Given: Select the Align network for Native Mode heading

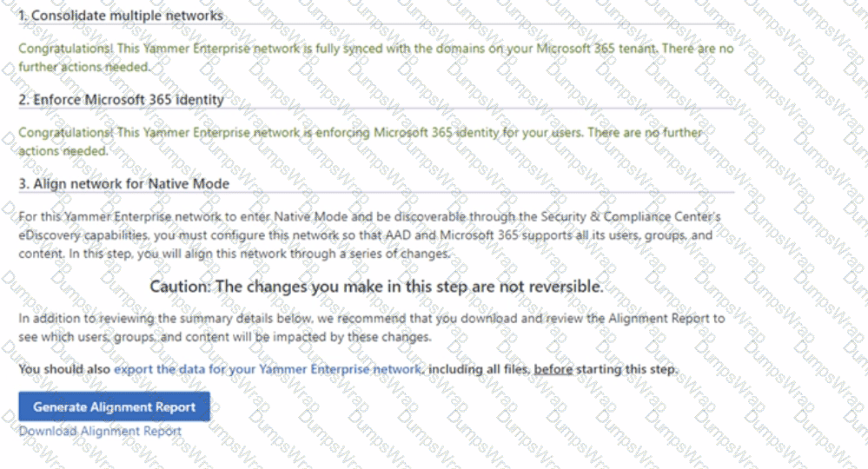Looking at the screenshot, I should tap(123, 183).
